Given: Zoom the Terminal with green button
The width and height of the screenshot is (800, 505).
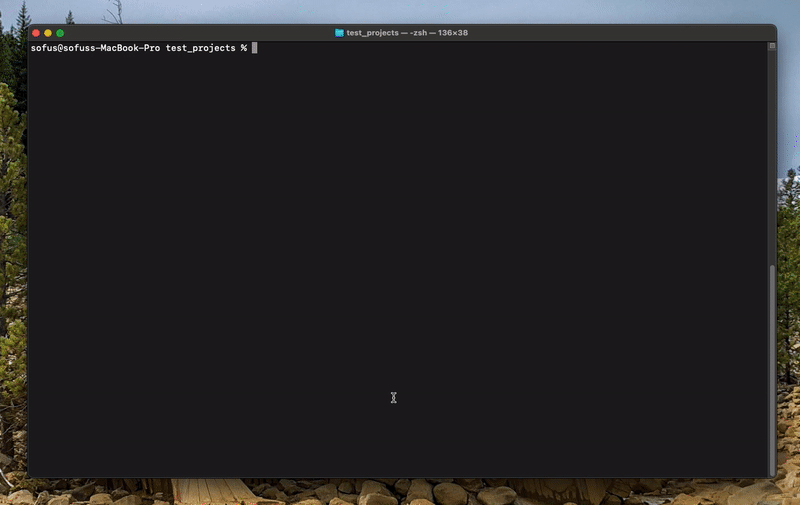Looking at the screenshot, I should coord(60,33).
